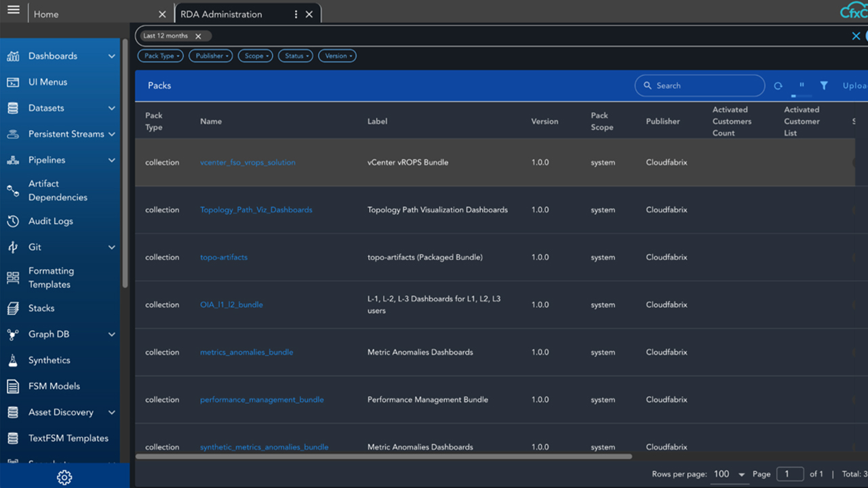Viewport: 868px width, 488px height.
Task: Click the sidebar vertical scrollbar
Action: [x=125, y=163]
